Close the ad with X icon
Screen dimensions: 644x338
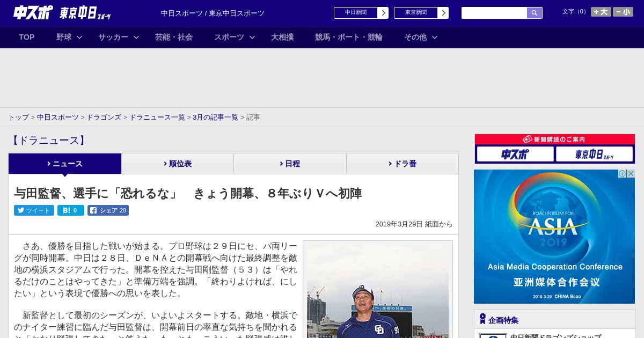[631, 173]
